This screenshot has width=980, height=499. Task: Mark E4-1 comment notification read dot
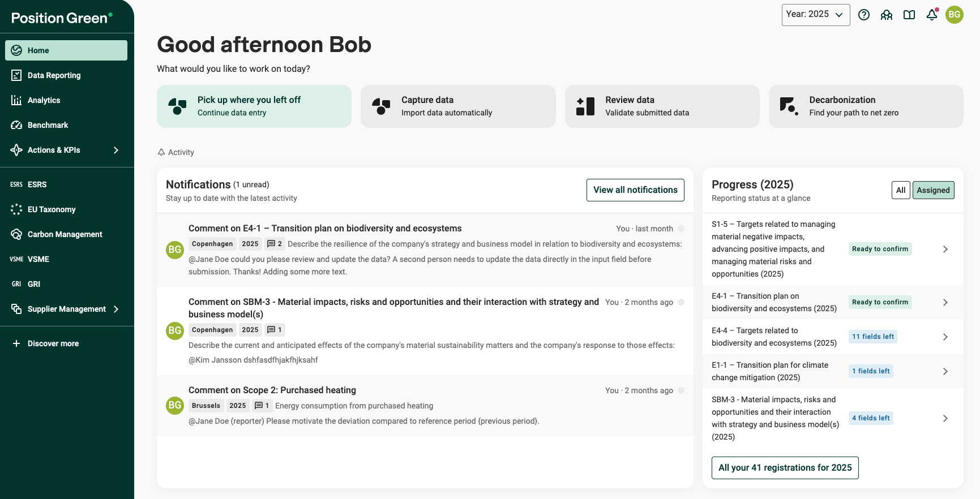point(681,229)
